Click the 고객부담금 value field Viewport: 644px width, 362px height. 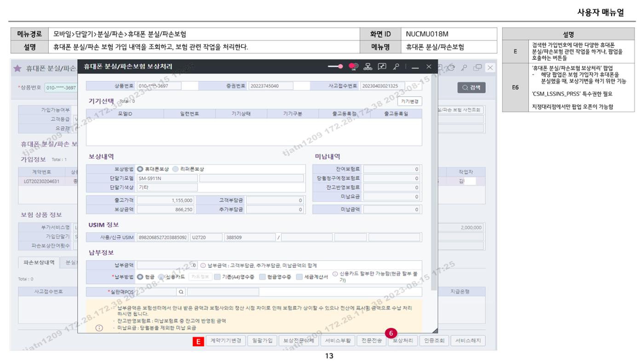(x=275, y=200)
